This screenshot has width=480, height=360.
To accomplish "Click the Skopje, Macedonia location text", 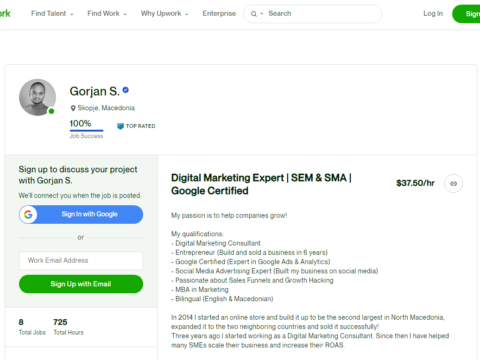I will (x=106, y=108).
